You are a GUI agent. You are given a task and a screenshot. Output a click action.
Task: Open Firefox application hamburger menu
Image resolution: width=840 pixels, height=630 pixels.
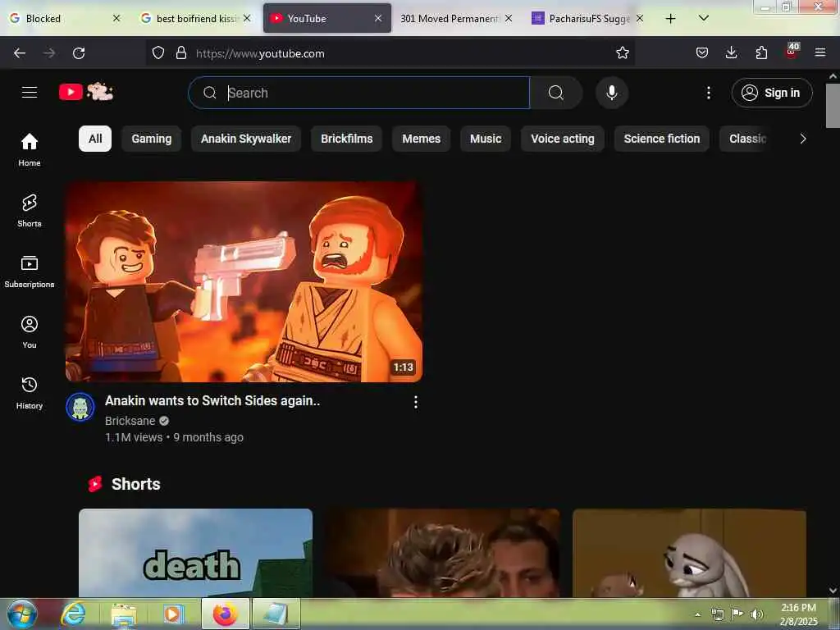[x=820, y=52]
